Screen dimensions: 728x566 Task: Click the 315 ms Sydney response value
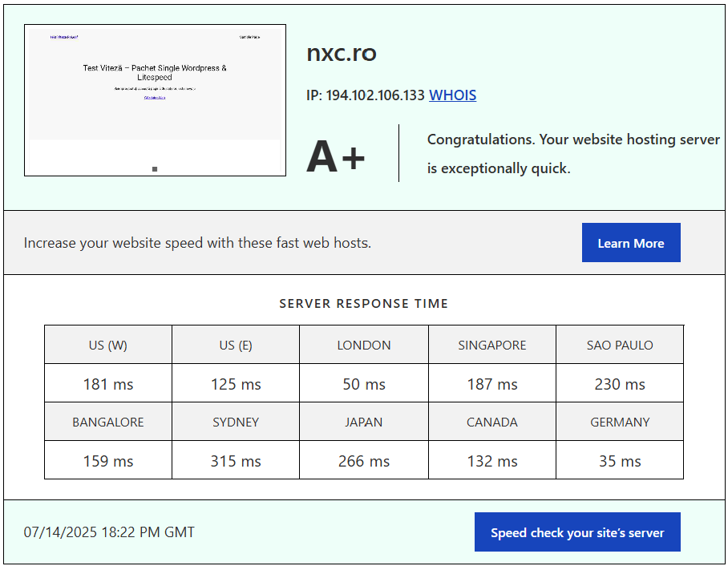(x=236, y=462)
